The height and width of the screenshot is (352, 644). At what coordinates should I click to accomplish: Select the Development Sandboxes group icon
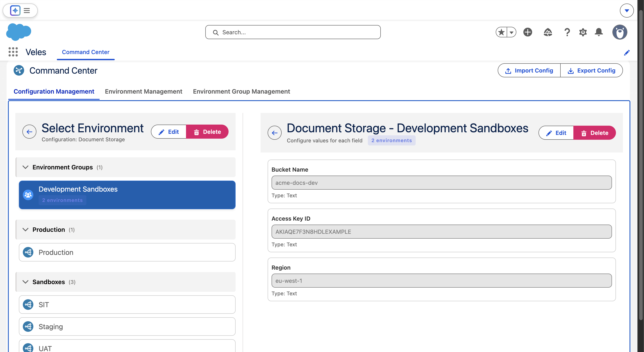28,195
